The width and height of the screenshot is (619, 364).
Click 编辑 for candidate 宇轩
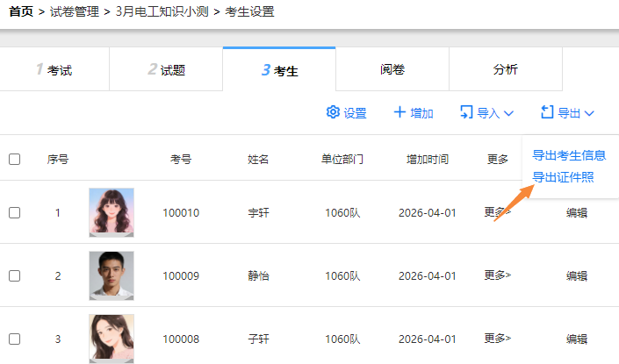[577, 213]
